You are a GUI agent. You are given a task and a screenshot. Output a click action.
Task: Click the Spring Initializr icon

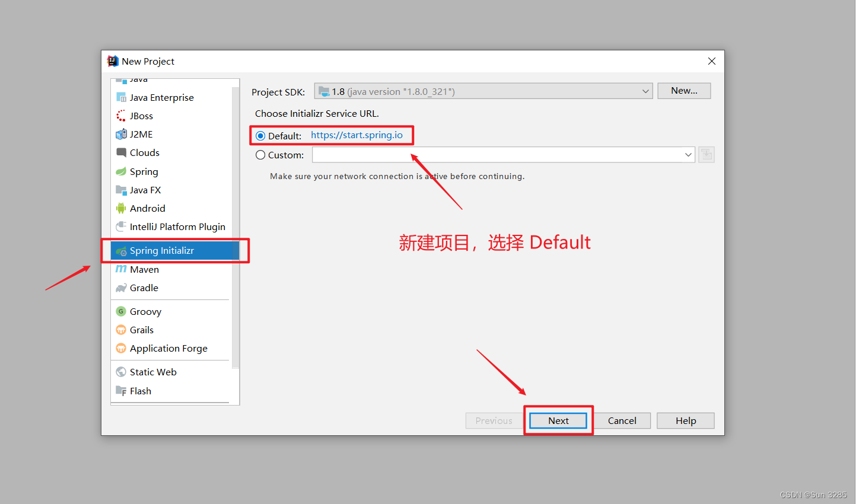pyautogui.click(x=121, y=251)
